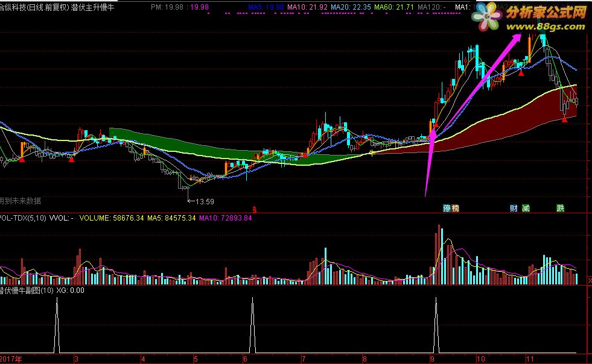Select the MA10: 21.92 legend entry
This screenshot has height=364, width=592.
tap(307, 7)
